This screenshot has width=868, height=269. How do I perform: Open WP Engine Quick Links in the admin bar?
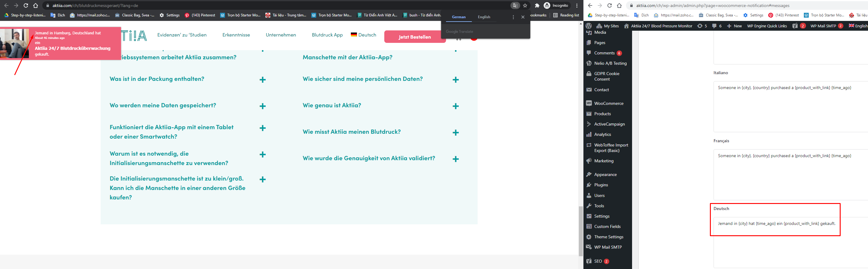767,26
